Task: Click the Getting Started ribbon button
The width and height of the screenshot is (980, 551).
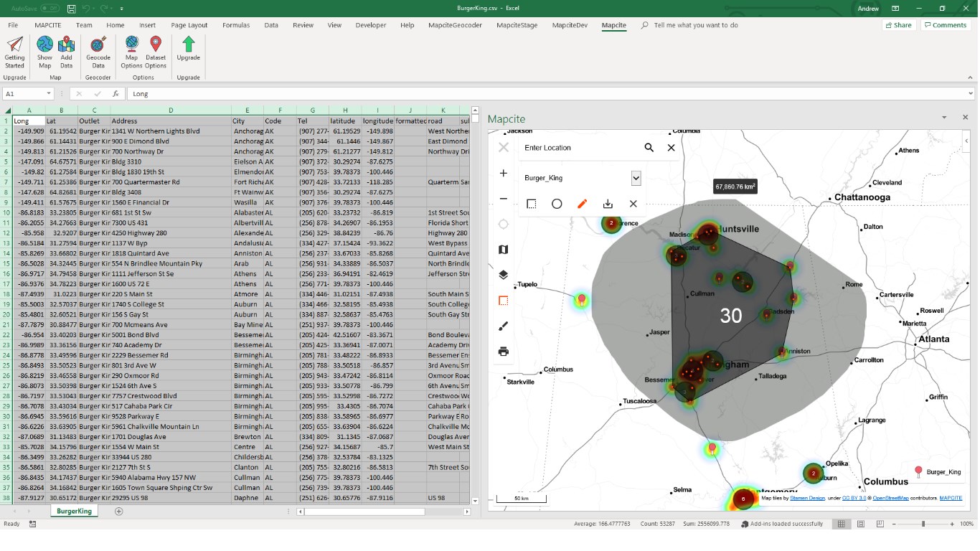Action: click(x=14, y=52)
